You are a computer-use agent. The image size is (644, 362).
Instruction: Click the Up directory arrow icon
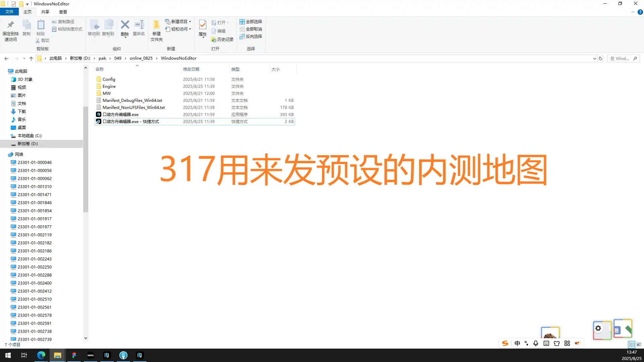[31, 58]
